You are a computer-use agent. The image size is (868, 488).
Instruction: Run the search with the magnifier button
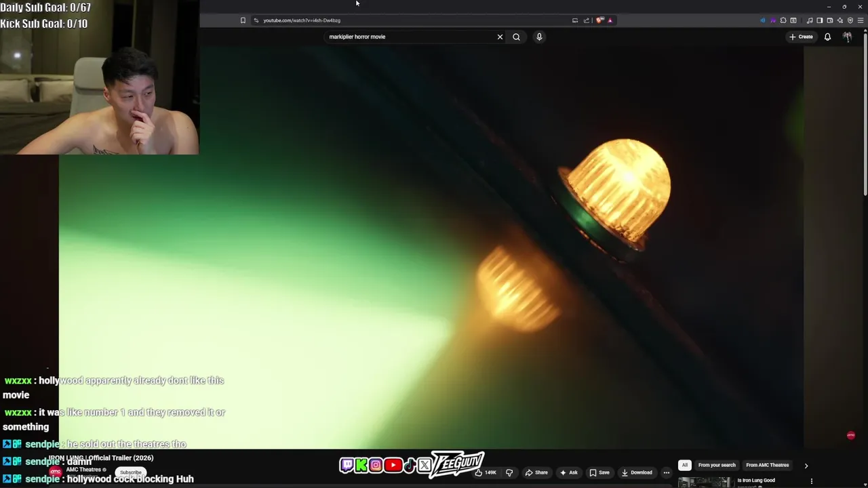pyautogui.click(x=516, y=37)
